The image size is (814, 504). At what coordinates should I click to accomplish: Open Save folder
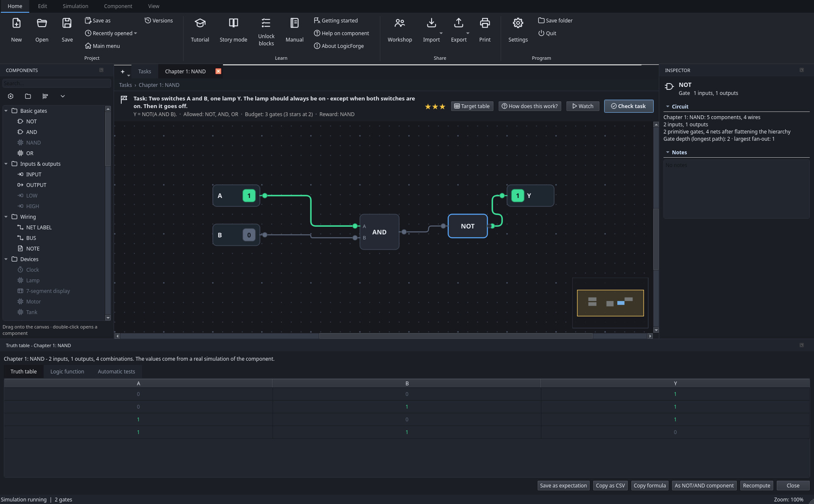tap(555, 20)
